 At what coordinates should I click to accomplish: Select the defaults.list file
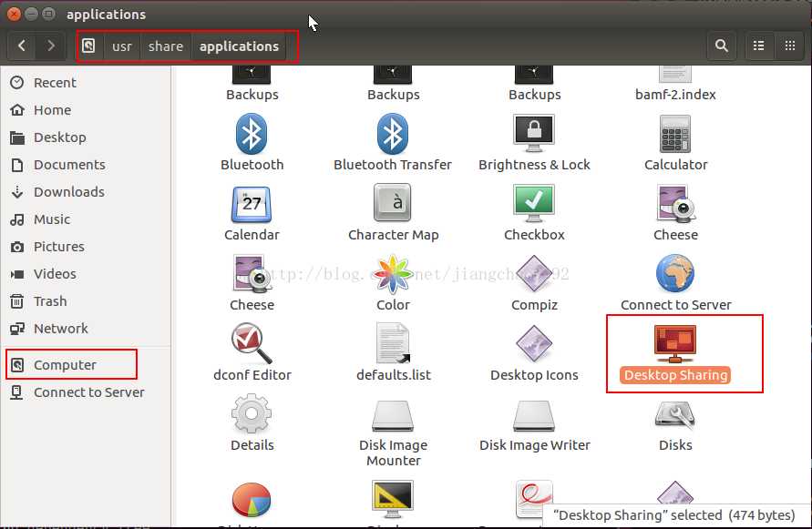point(393,343)
